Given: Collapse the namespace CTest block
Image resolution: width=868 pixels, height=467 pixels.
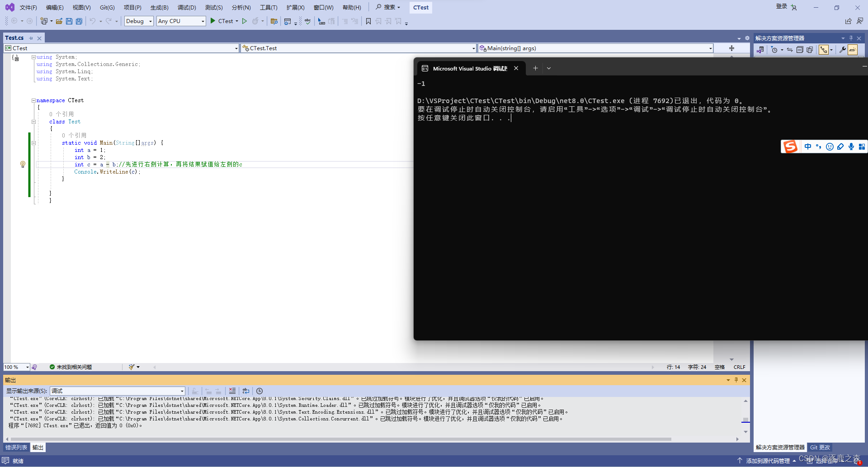Looking at the screenshot, I should (x=33, y=100).
